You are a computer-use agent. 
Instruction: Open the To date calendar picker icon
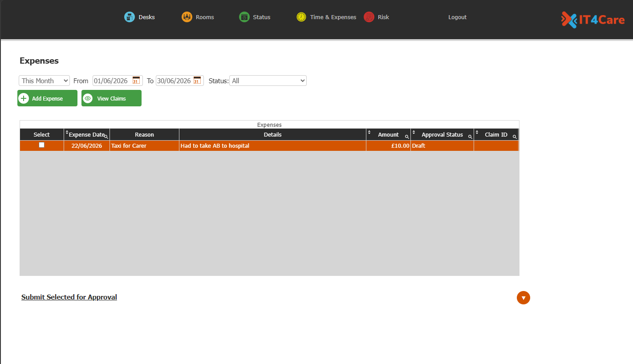pyautogui.click(x=197, y=81)
